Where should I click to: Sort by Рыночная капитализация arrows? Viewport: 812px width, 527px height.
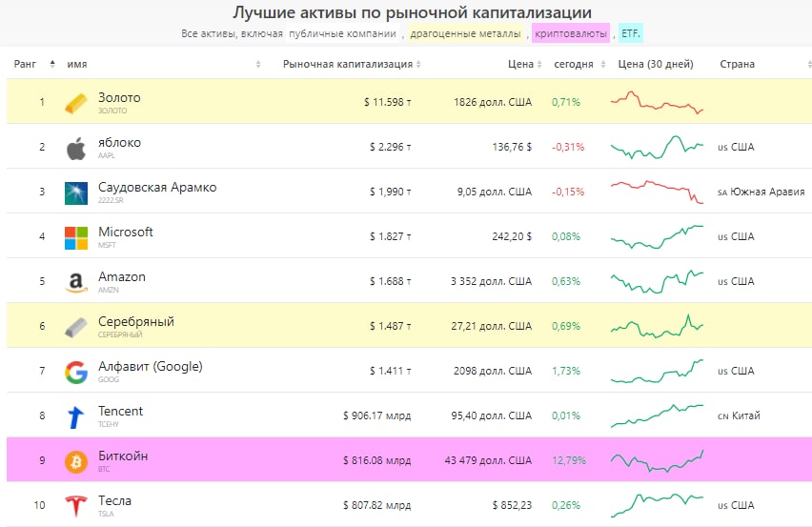pyautogui.click(x=418, y=64)
